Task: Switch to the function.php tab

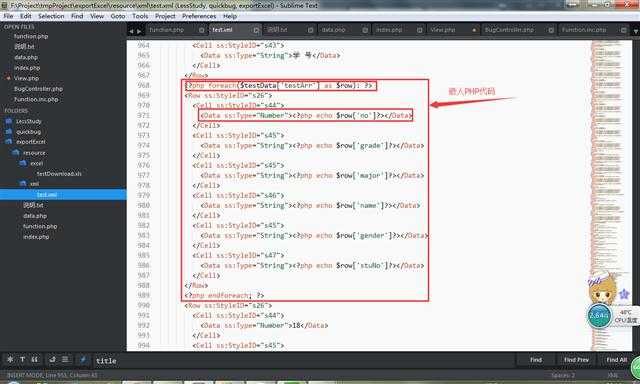Action: pyautogui.click(x=167, y=30)
